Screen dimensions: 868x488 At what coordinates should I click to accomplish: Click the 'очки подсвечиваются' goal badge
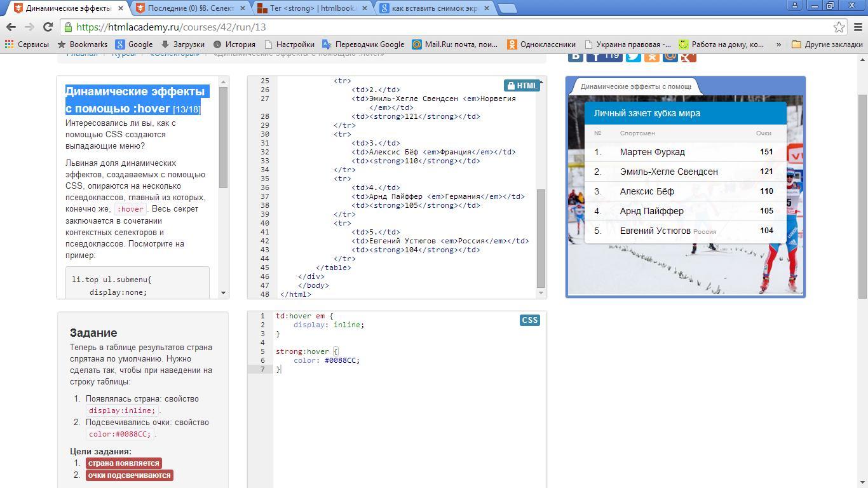130,475
